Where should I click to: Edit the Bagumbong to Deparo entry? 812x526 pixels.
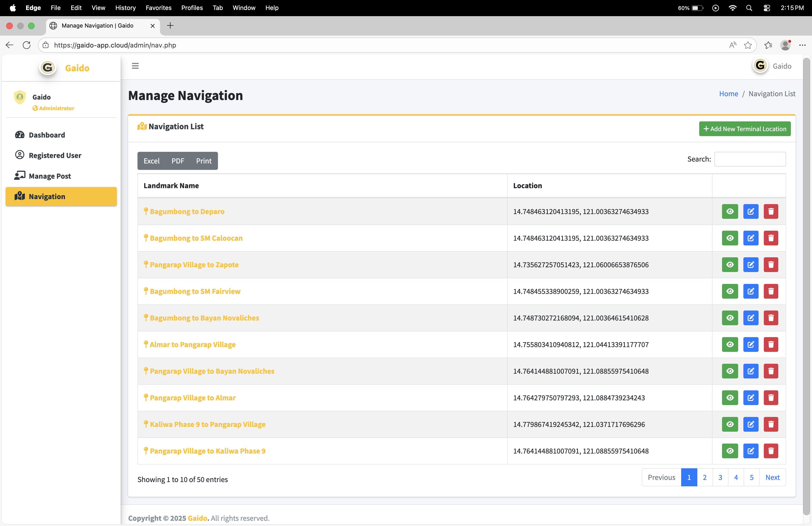coord(750,211)
